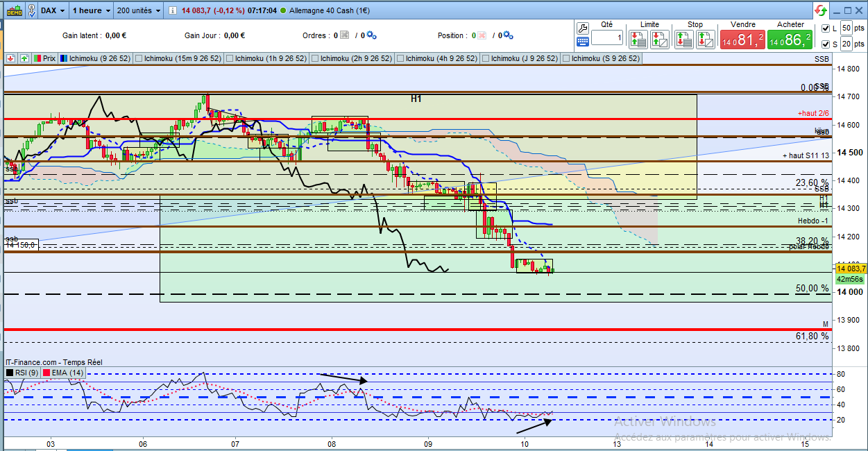The height and width of the screenshot is (451, 868).
Task: Click the Qté quantity input field
Action: tap(607, 39)
